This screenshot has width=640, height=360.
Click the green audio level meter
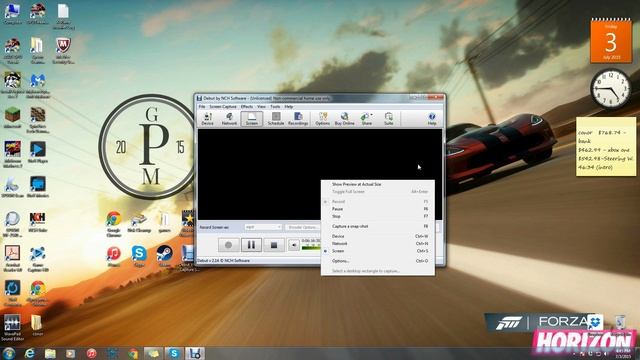[311, 247]
